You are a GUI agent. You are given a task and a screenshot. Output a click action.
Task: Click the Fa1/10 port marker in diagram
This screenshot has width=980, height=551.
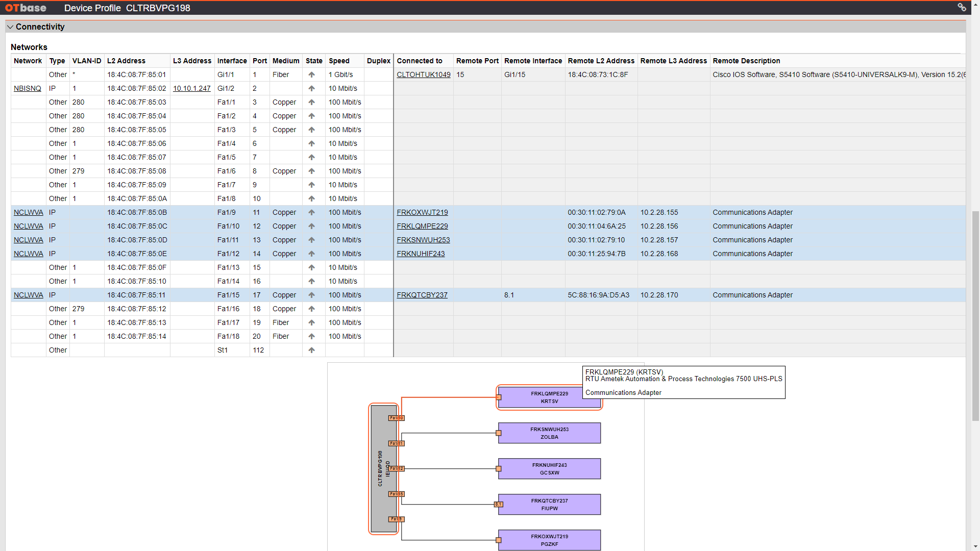click(x=397, y=418)
